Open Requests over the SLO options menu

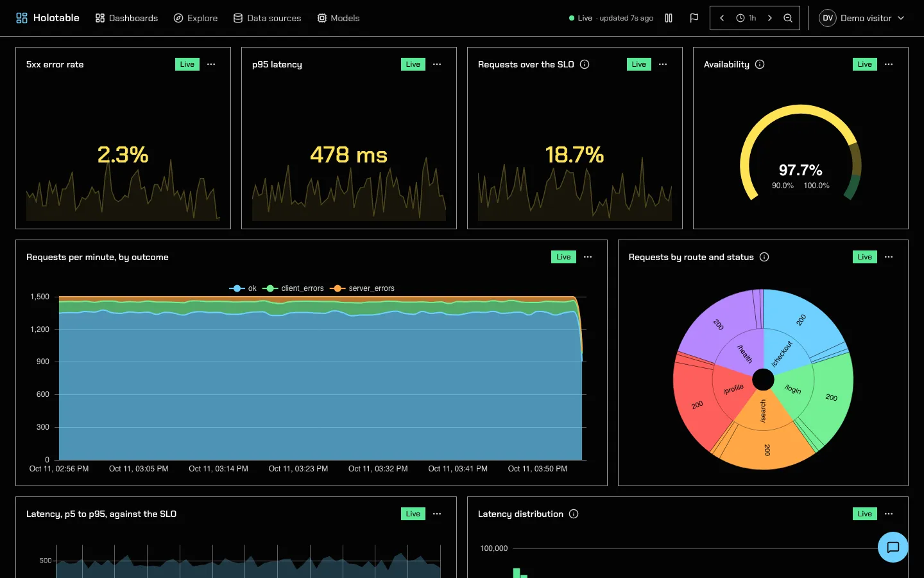663,64
